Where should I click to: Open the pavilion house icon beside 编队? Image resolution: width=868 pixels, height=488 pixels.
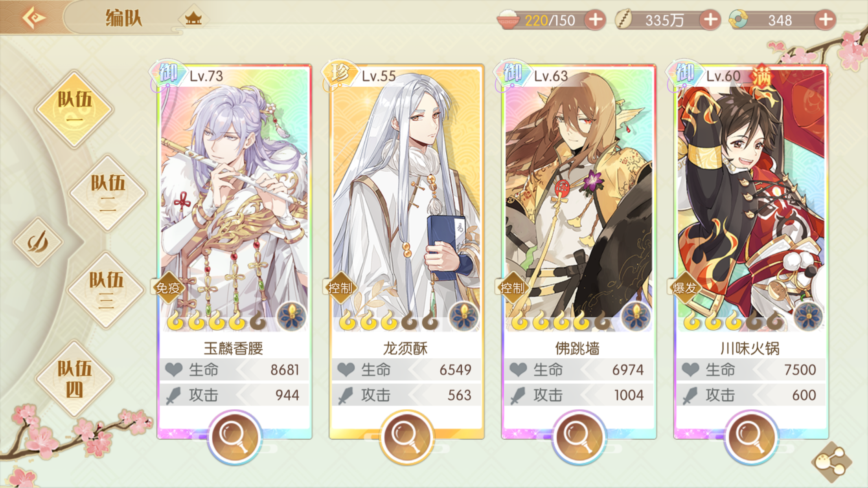pyautogui.click(x=193, y=18)
